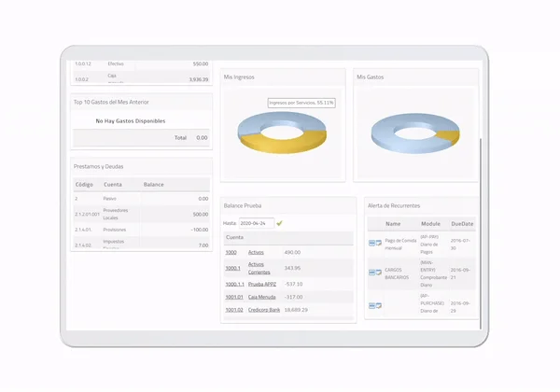This screenshot has width=560, height=392.
Task: Click the Mis Ingresos panel title
Action: tap(239, 77)
